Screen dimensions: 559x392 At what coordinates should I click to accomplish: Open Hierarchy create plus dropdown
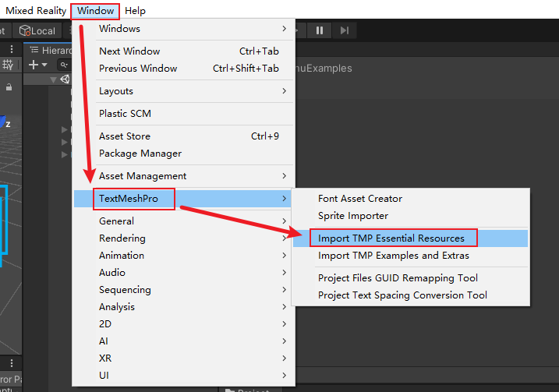pos(37,65)
